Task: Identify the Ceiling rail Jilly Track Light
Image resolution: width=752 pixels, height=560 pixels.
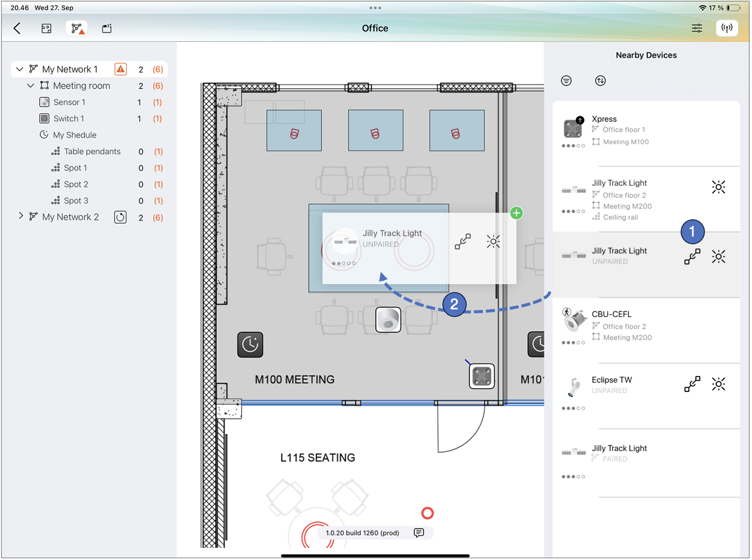Action: [x=718, y=187]
